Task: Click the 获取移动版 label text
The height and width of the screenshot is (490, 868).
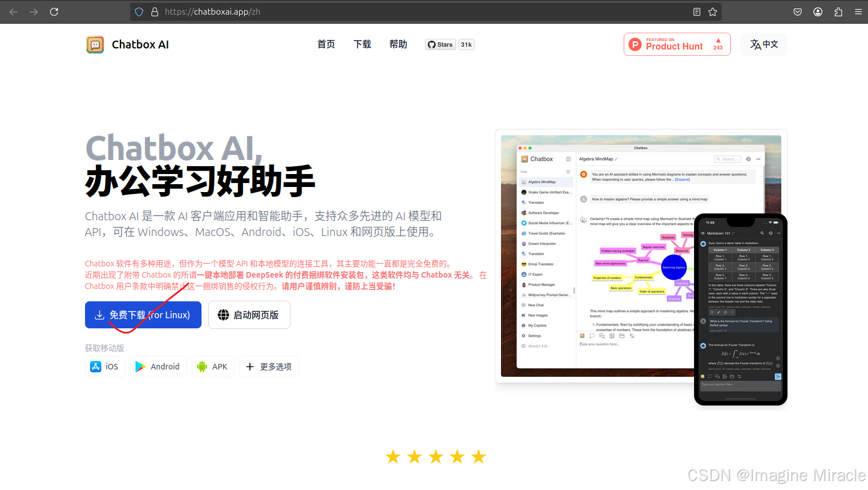Action: click(105, 348)
